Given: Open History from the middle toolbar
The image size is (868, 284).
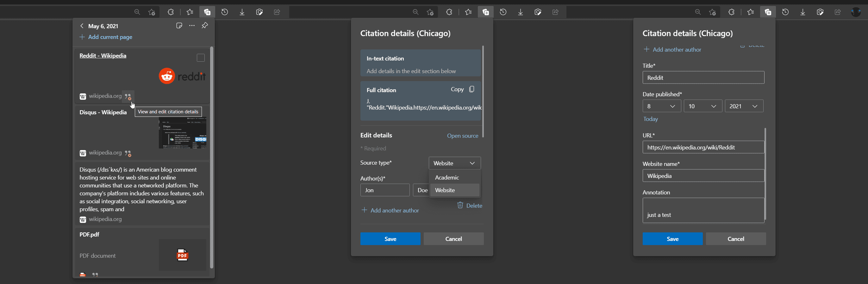Looking at the screenshot, I should pos(503,12).
